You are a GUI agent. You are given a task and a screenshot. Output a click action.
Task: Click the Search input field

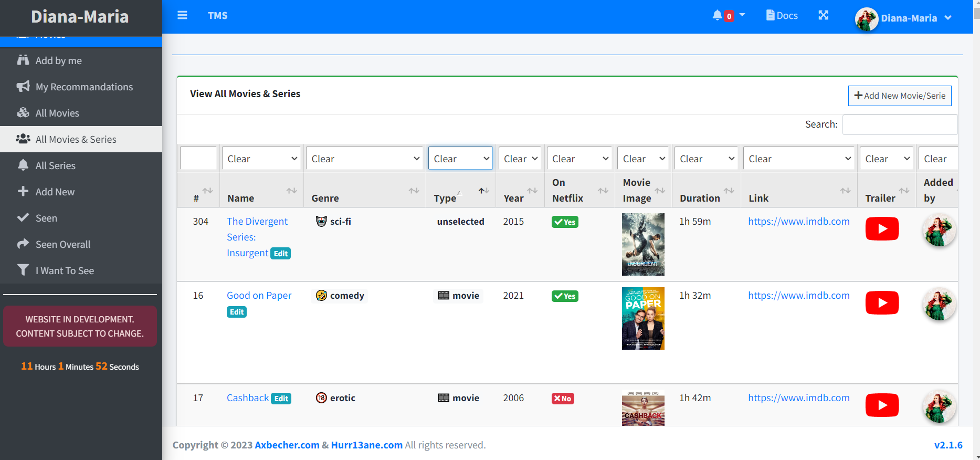point(899,124)
